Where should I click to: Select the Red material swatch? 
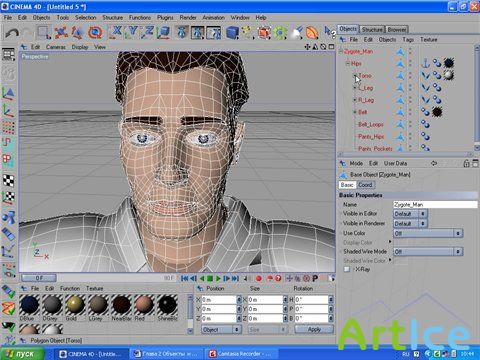(x=144, y=305)
